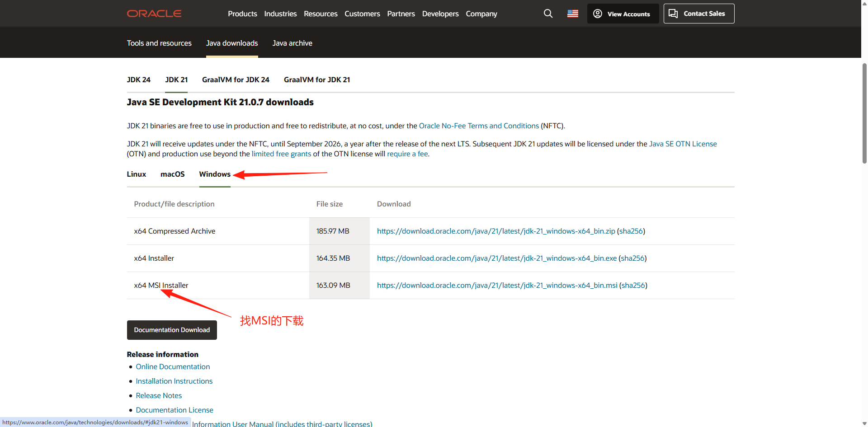Screen dimensions: 868x427
Task: Open the Industries menu
Action: (280, 14)
